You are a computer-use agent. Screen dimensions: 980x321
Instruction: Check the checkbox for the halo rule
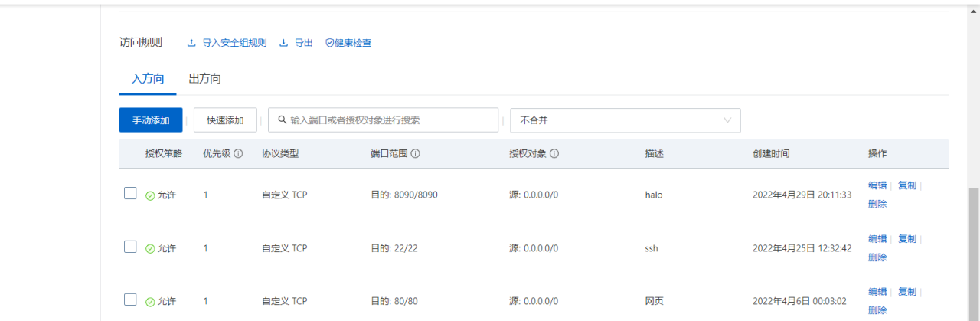[x=130, y=193]
